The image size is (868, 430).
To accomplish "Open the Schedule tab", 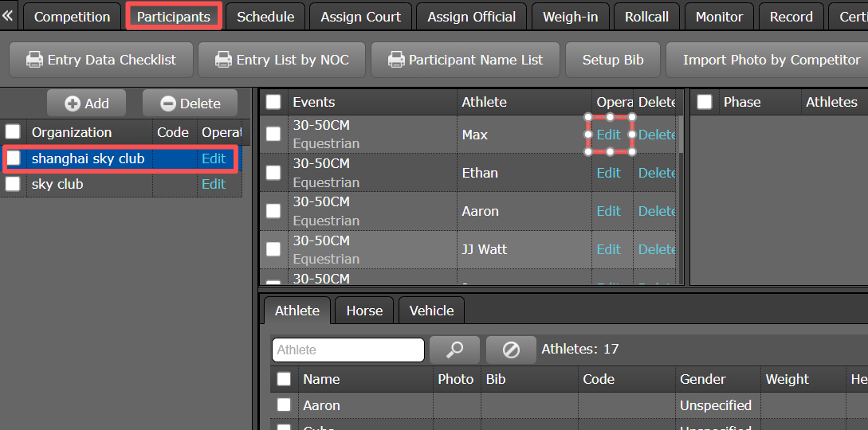I will 265,17.
